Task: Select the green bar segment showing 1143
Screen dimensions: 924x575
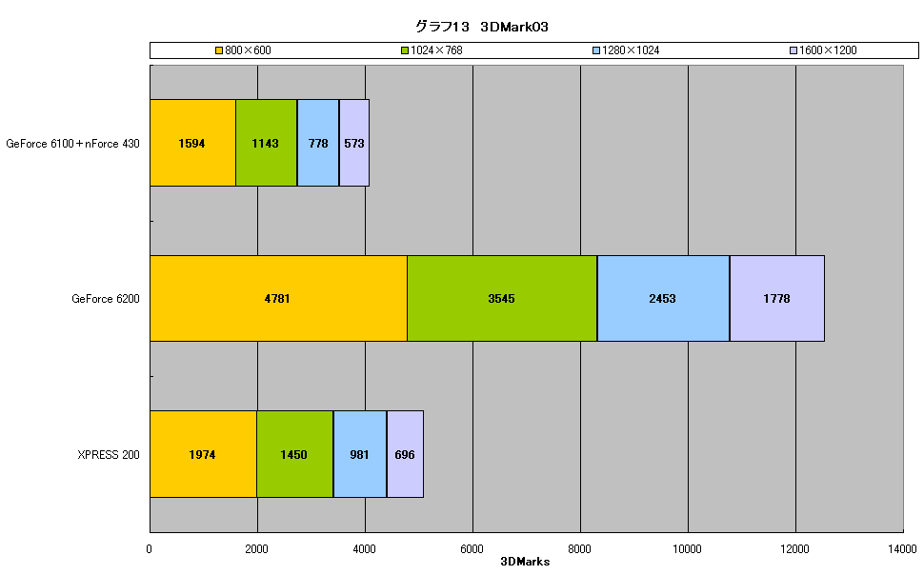Action: point(267,143)
